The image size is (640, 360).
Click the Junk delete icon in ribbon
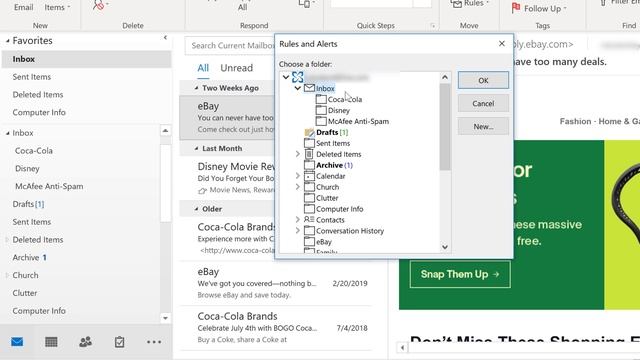(x=98, y=5)
